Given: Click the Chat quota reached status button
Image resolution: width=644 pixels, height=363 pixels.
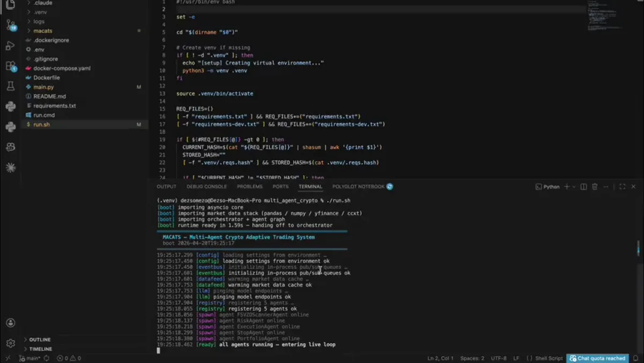Looking at the screenshot, I should coord(597,358).
